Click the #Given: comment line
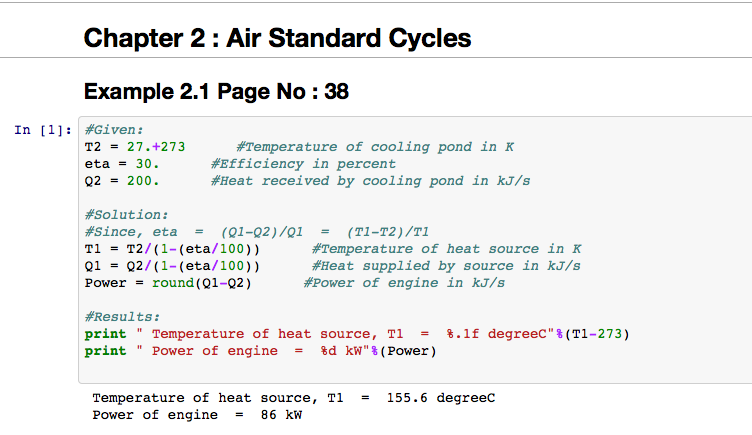752x435 pixels. (115, 129)
